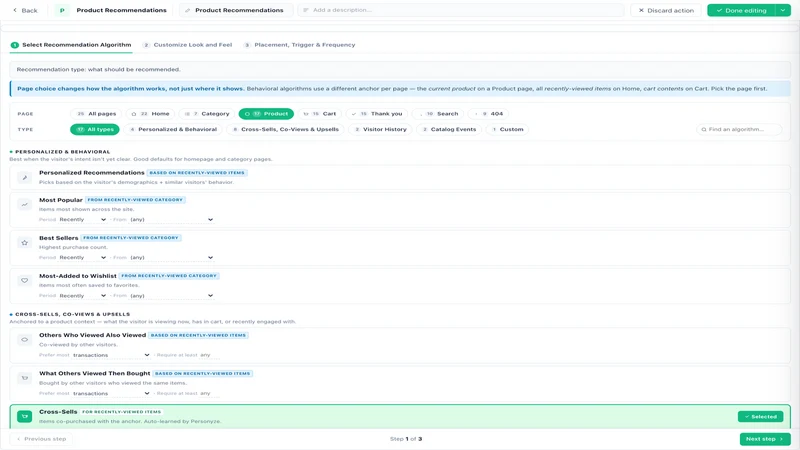800x450 pixels.
Task: Select Others Who Viewed Also Viewed title
Action: (92, 335)
